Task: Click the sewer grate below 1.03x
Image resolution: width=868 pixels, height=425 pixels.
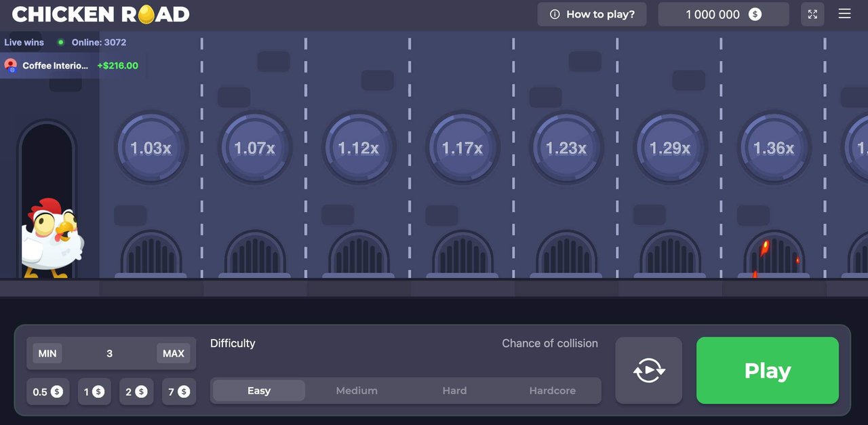Action: (151, 254)
